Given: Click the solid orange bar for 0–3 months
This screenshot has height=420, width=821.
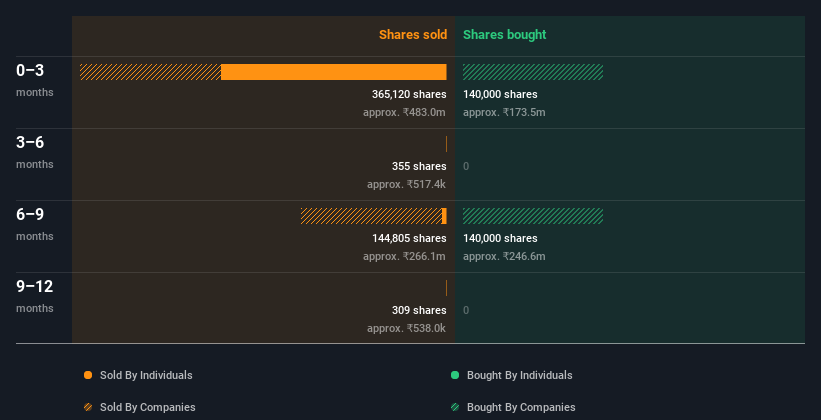Looking at the screenshot, I should click(334, 72).
